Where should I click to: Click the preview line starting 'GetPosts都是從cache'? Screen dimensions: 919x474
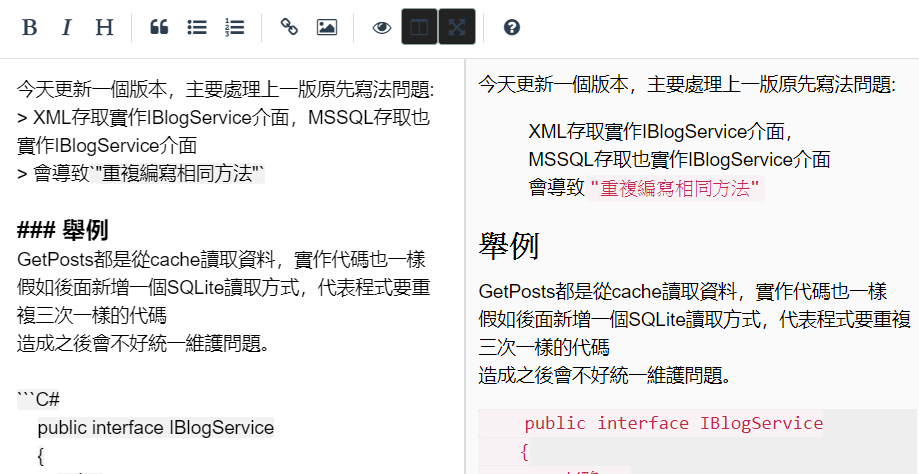pos(683,291)
